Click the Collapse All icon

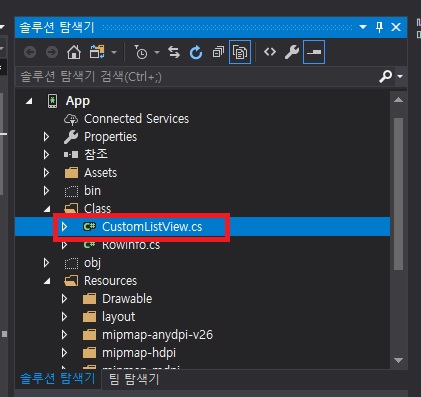pos(218,52)
